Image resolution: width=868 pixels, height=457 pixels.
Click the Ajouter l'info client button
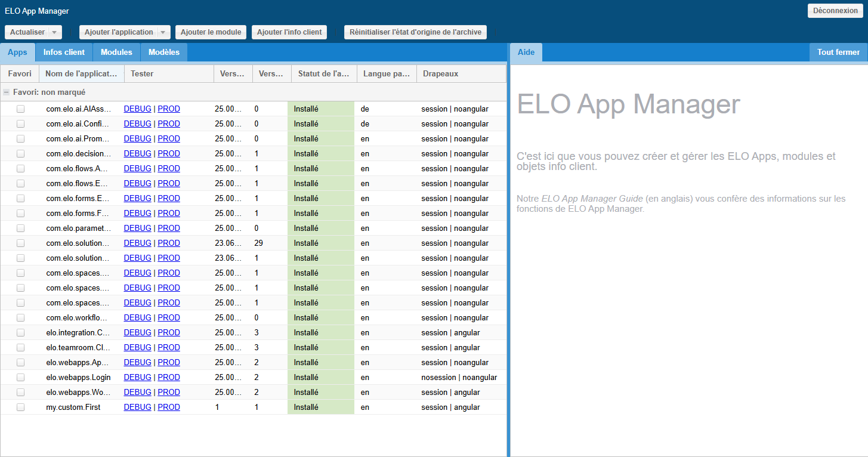tap(289, 32)
